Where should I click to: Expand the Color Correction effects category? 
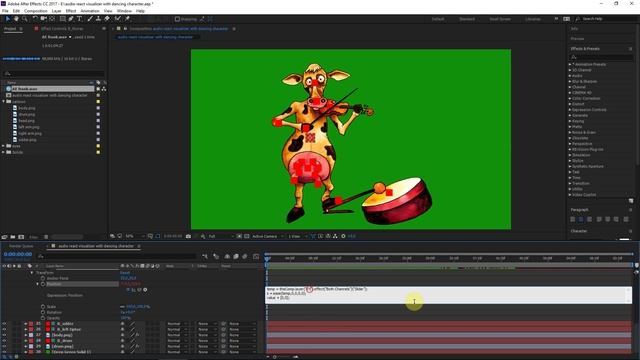coord(570,98)
